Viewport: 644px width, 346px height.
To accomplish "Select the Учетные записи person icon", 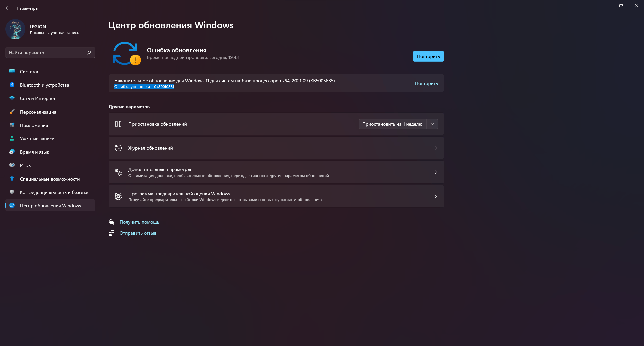I will [x=12, y=138].
